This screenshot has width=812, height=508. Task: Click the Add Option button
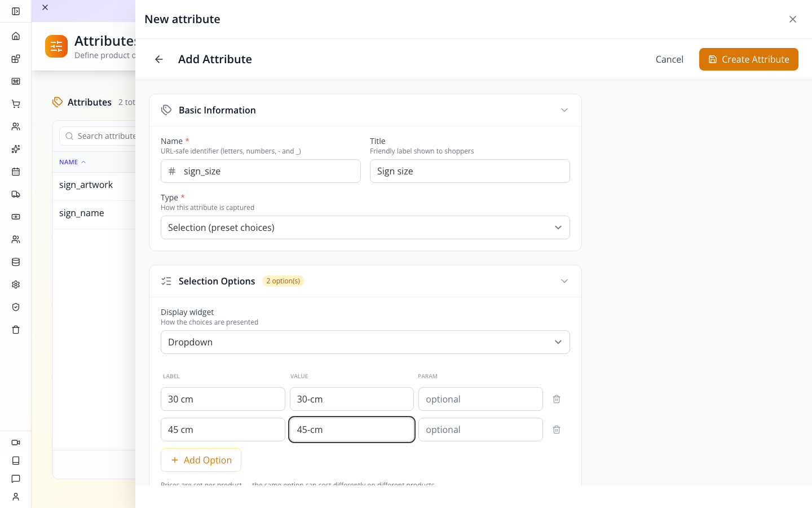click(x=201, y=460)
